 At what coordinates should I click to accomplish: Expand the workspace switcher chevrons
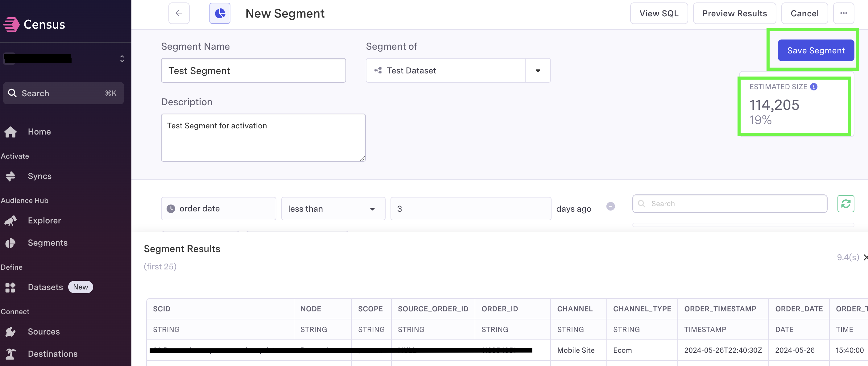pyautogui.click(x=122, y=59)
